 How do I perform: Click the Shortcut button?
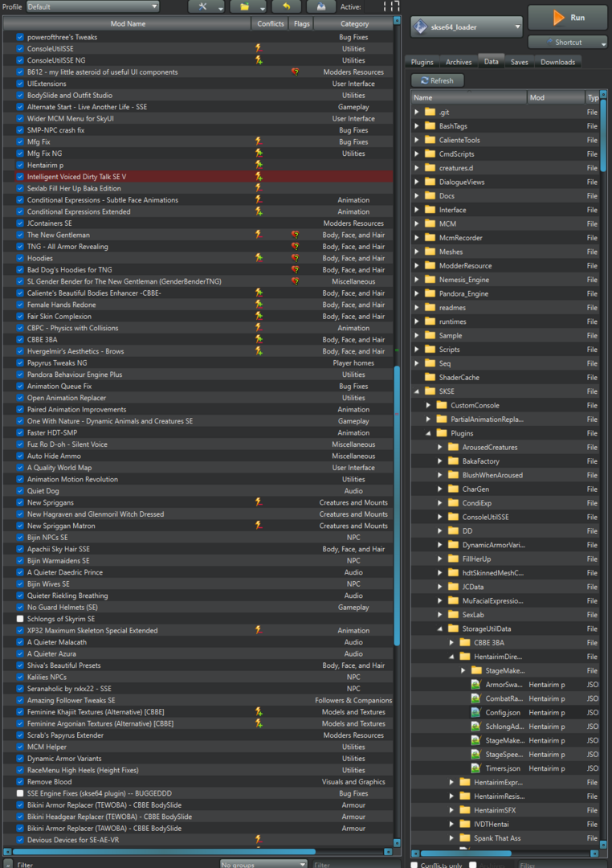click(568, 42)
